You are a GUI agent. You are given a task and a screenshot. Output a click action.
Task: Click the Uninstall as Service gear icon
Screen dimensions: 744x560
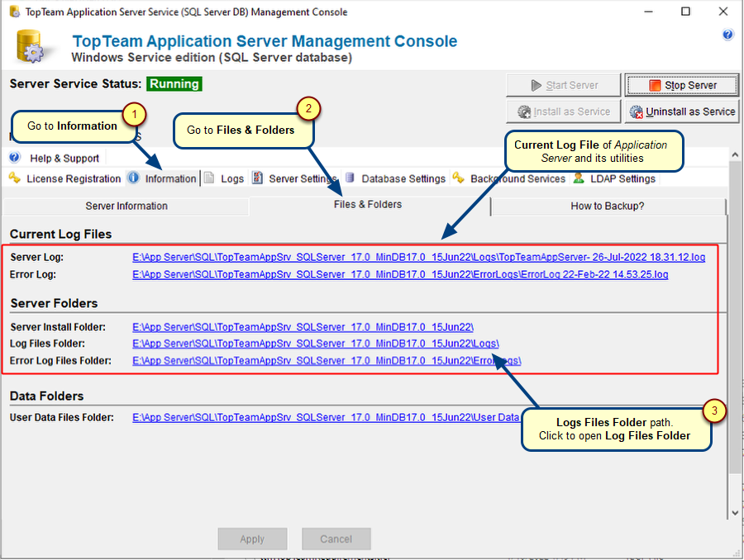[636, 112]
